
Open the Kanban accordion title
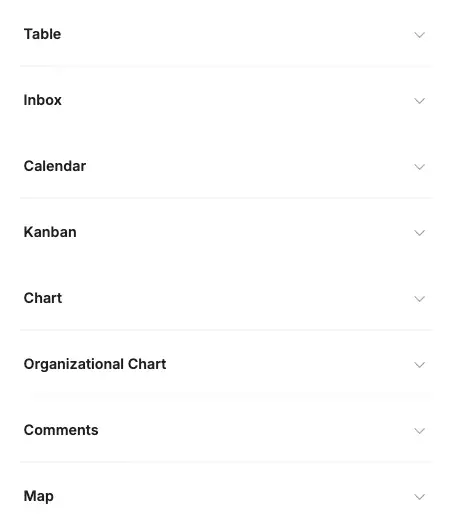point(50,232)
